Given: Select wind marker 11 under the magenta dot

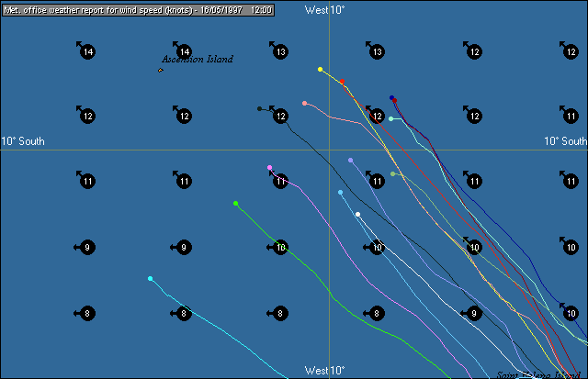Looking at the screenshot, I should (280, 182).
